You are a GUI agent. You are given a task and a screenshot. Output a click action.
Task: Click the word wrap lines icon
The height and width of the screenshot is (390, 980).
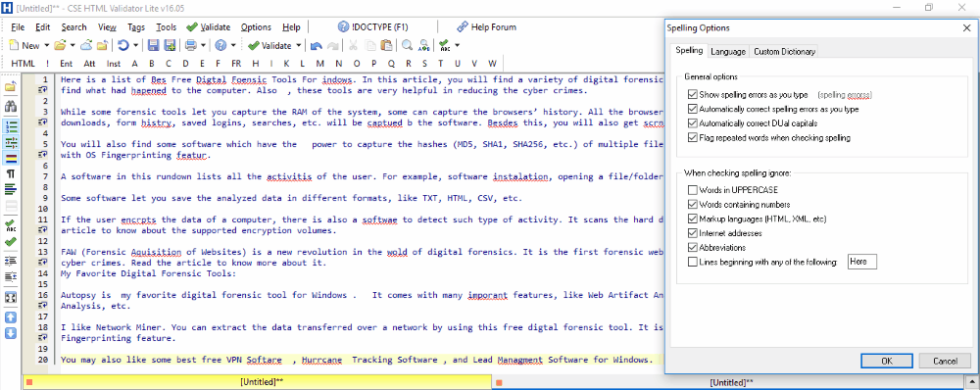(11, 190)
